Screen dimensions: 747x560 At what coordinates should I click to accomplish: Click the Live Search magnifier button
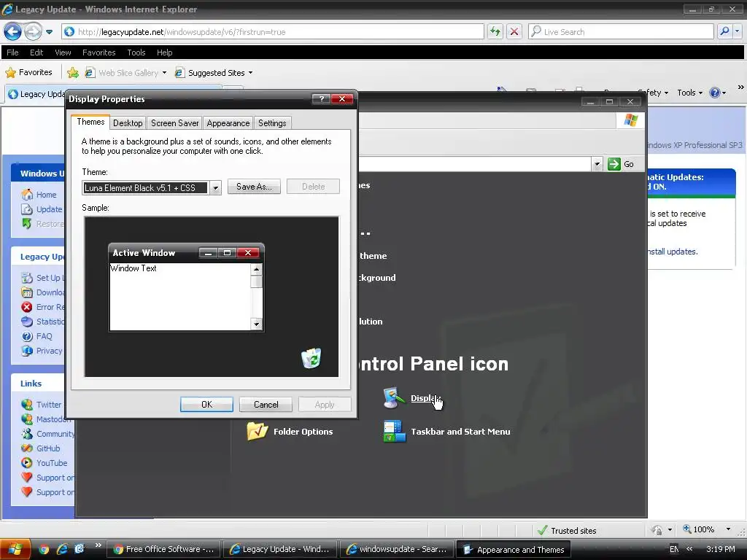(x=724, y=32)
